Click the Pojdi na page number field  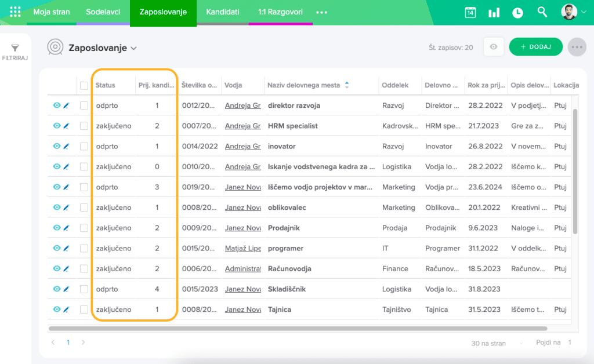click(x=570, y=343)
